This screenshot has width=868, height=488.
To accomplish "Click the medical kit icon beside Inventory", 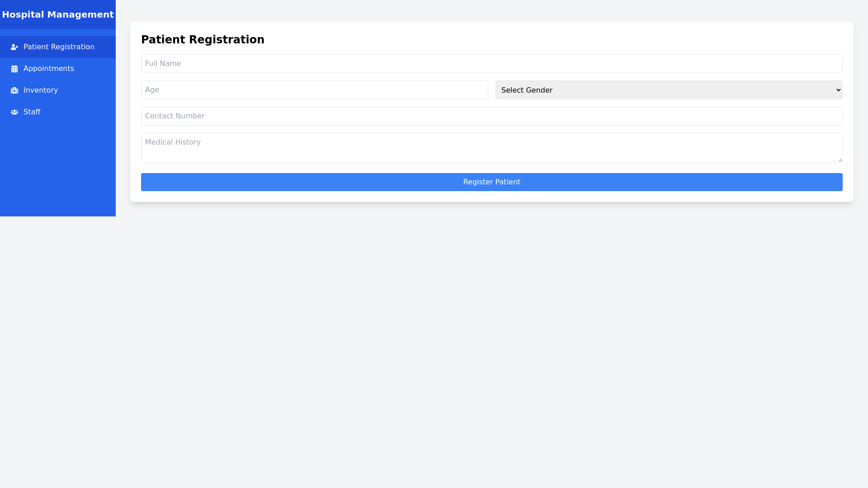I will (x=14, y=90).
